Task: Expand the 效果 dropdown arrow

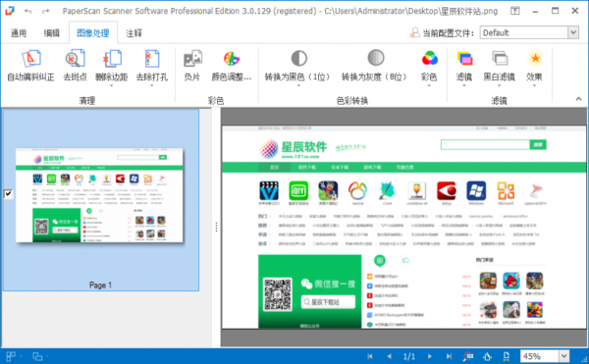Action: tap(535, 85)
